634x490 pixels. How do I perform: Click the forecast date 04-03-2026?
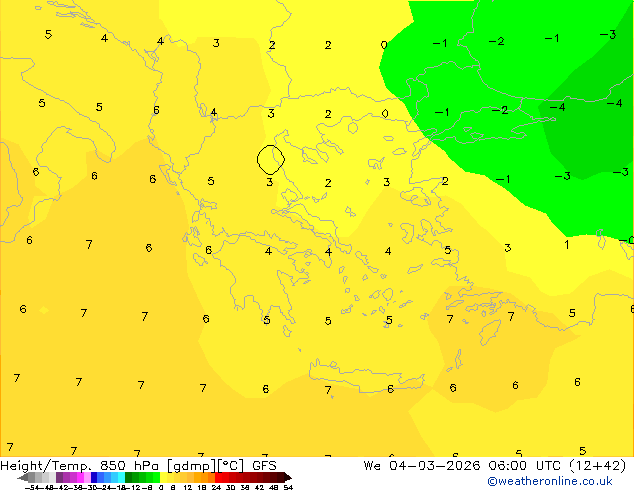[435, 466]
